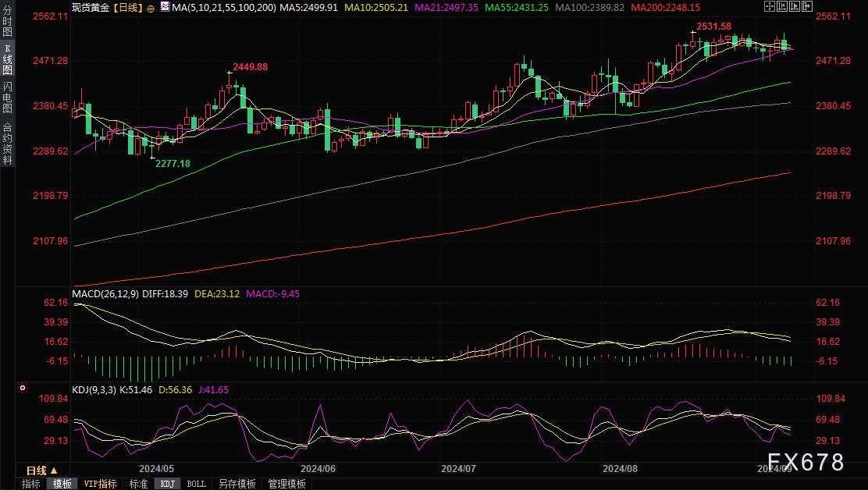Click the crosshair cursor icon in top toolbar

[x=770, y=7]
